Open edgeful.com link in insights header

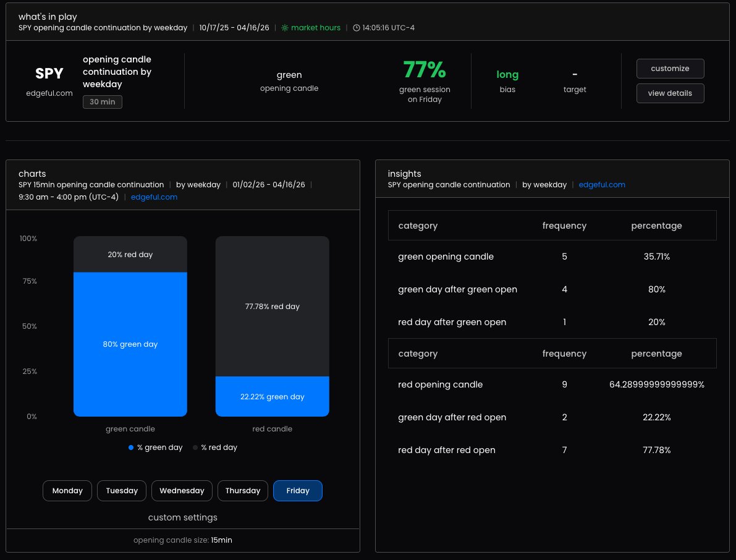[602, 185]
